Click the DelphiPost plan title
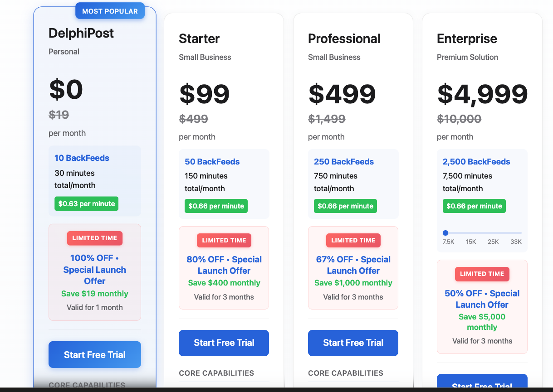The width and height of the screenshot is (553, 392). click(81, 33)
